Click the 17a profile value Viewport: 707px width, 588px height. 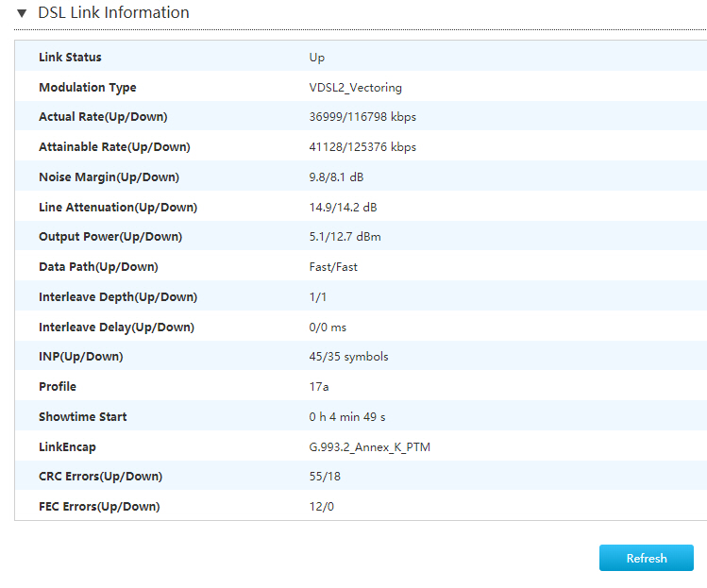(x=319, y=387)
